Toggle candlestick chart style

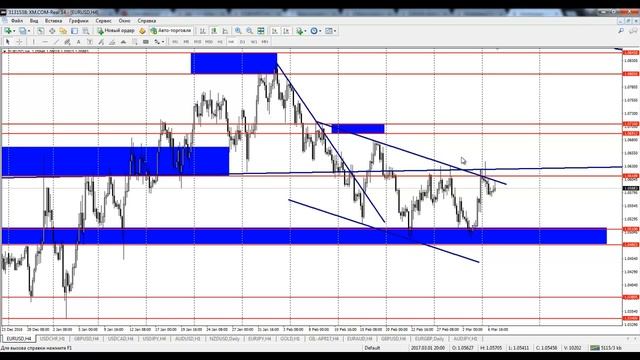214,31
